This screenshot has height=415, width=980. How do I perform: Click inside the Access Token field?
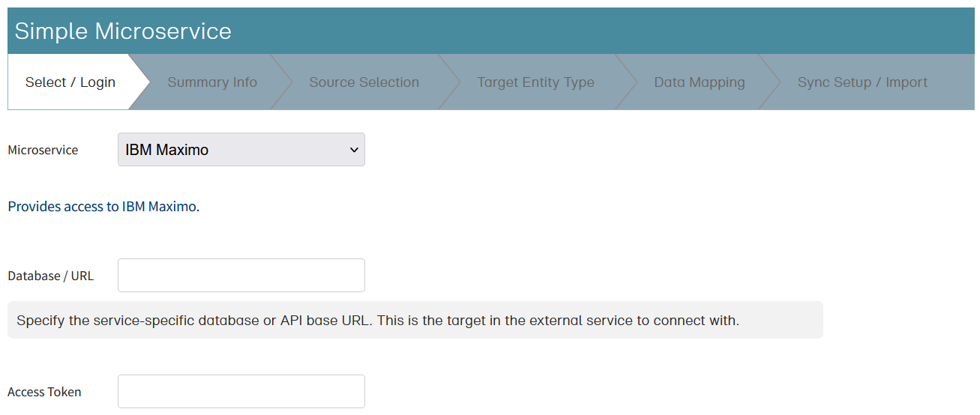click(241, 392)
